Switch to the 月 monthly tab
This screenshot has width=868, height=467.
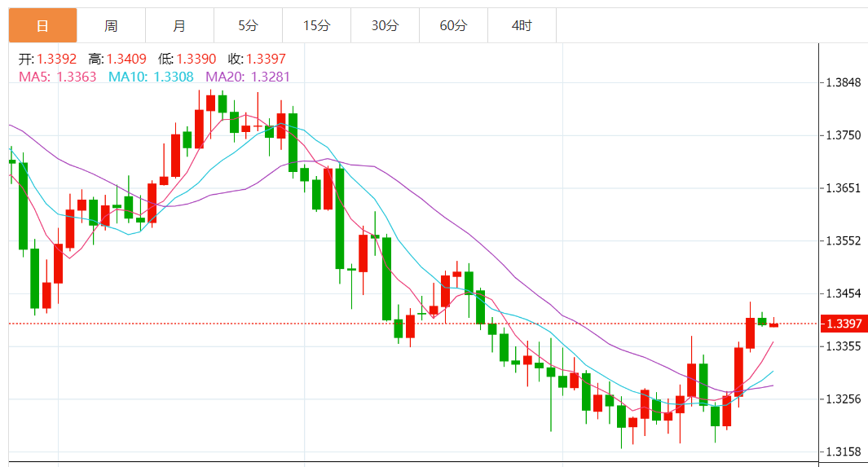[179, 26]
